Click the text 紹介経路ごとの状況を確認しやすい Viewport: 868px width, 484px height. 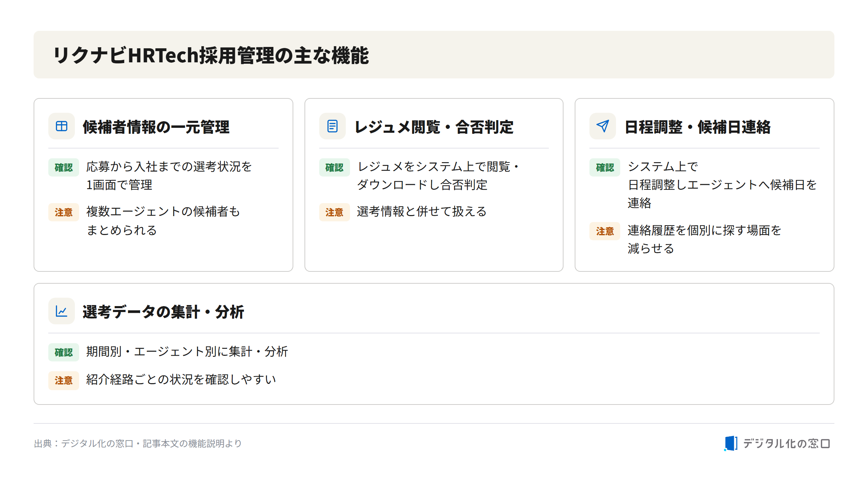181,380
